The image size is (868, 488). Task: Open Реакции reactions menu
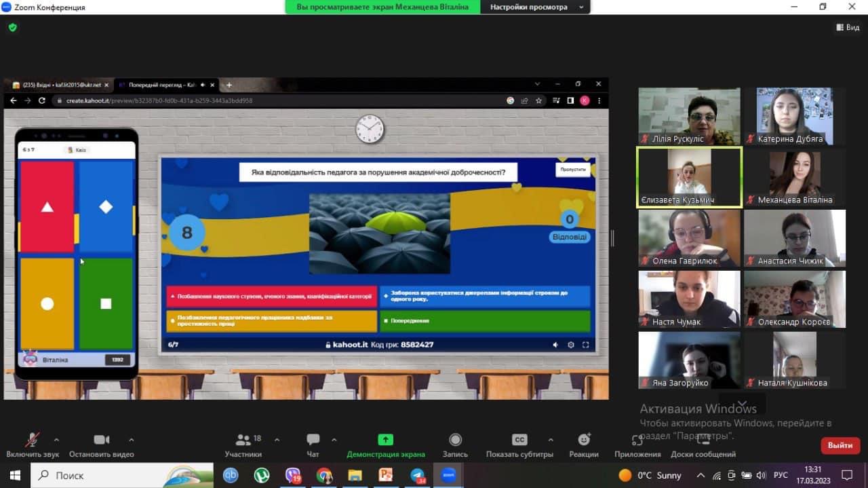pyautogui.click(x=584, y=445)
